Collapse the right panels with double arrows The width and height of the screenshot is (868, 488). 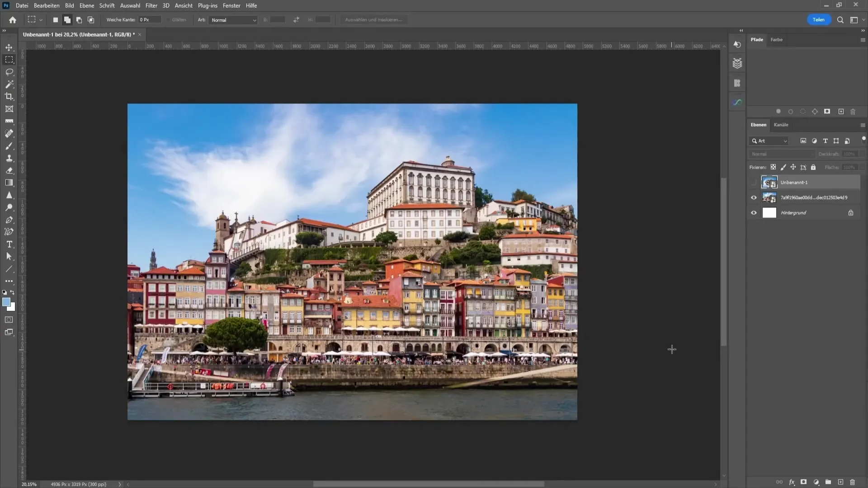(863, 30)
